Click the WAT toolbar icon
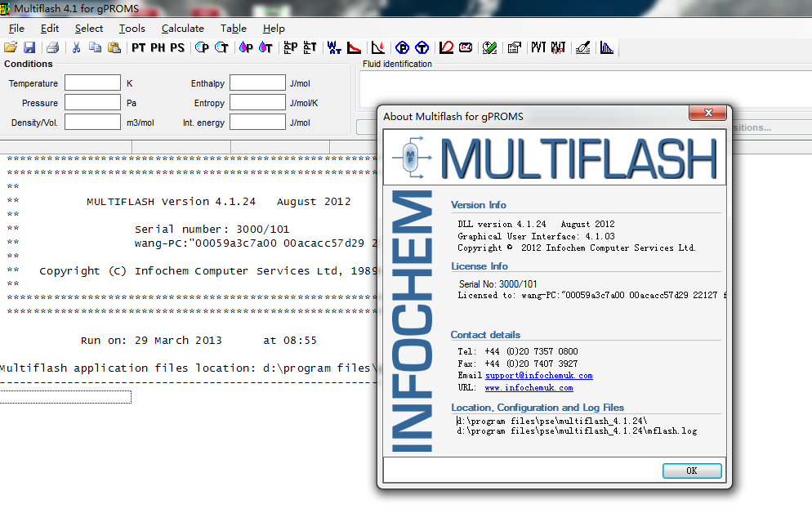 coord(334,47)
